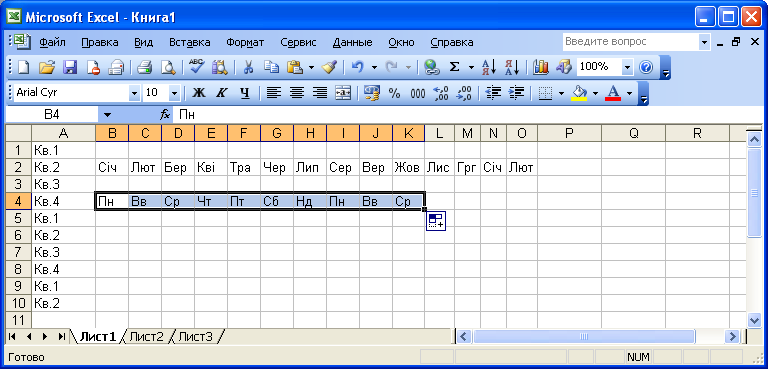The height and width of the screenshot is (369, 768).
Task: Sort descending with the Я-A icon
Action: [512, 67]
